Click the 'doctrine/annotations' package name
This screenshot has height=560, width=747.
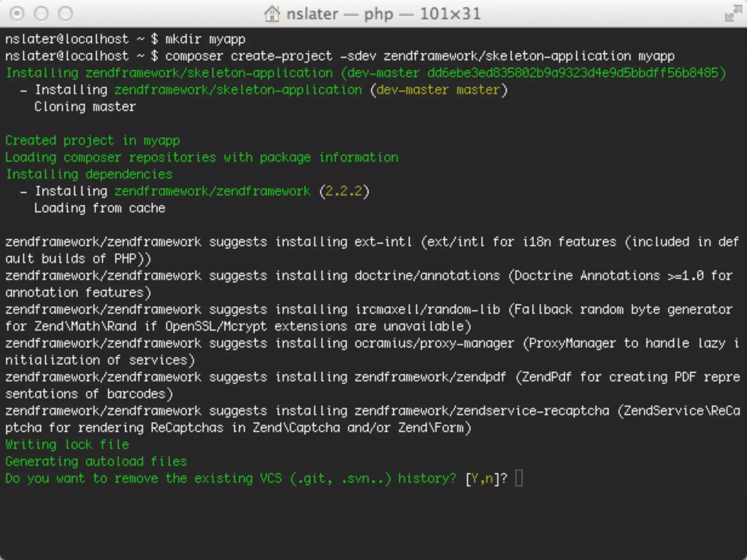tap(427, 276)
